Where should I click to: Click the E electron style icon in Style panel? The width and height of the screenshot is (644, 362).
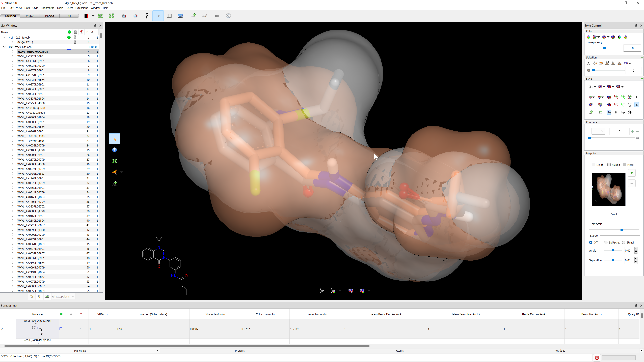coord(636,105)
